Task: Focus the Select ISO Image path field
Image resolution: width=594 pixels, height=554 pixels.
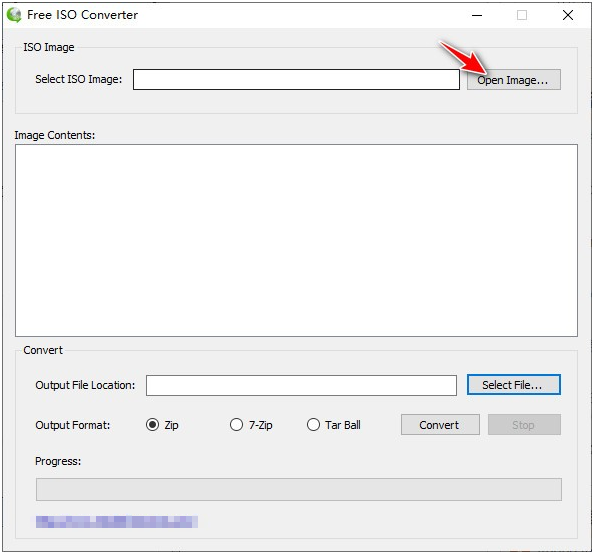Action: point(296,80)
